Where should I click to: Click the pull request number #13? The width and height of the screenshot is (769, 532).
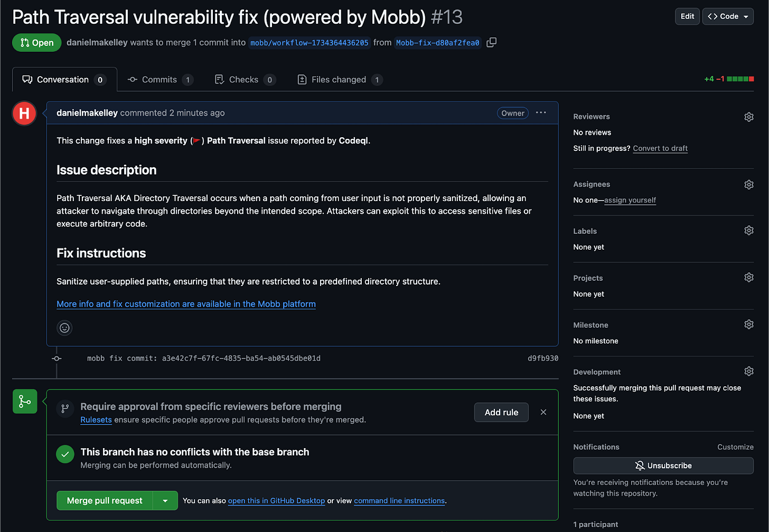tap(447, 17)
